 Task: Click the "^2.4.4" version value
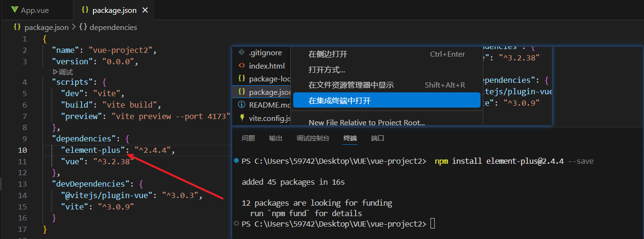point(153,150)
